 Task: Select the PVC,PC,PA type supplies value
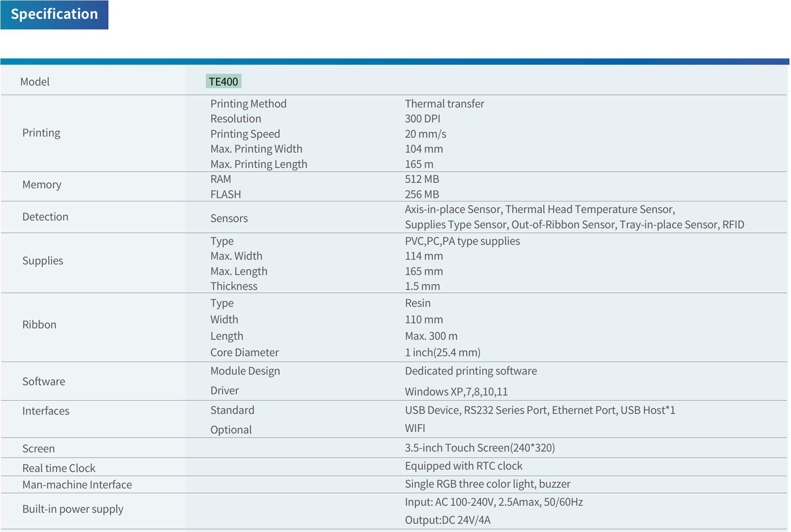tap(462, 241)
